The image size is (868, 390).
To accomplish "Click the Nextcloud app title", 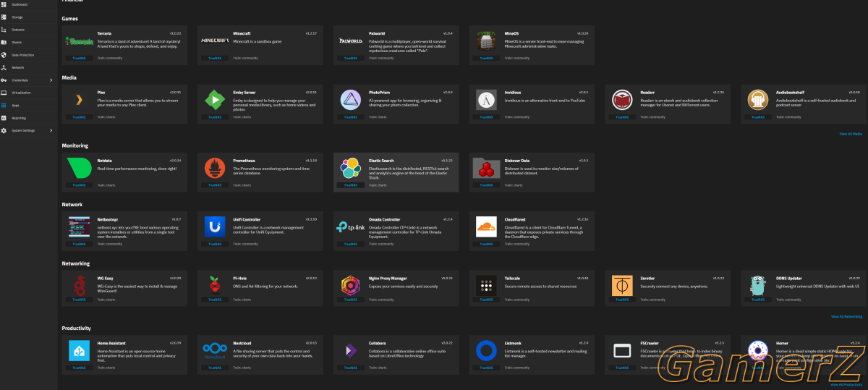I will pos(241,342).
